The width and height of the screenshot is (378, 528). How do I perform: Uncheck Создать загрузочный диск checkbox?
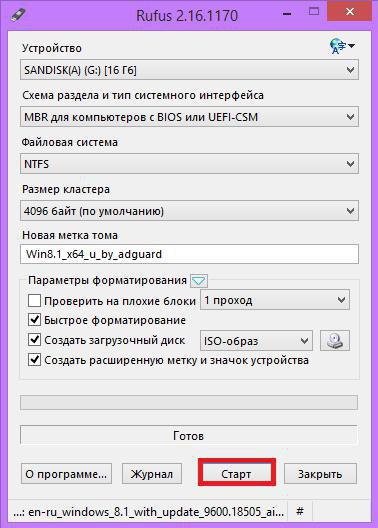click(x=34, y=340)
